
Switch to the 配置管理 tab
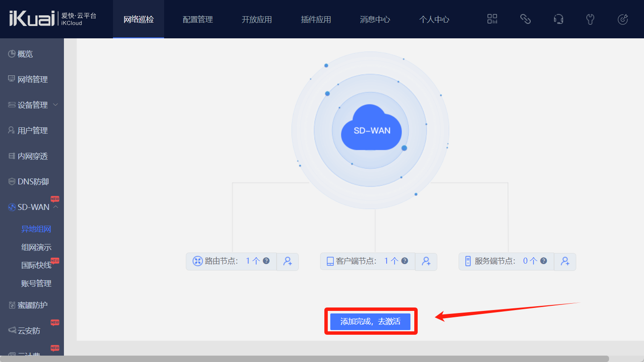pyautogui.click(x=197, y=20)
